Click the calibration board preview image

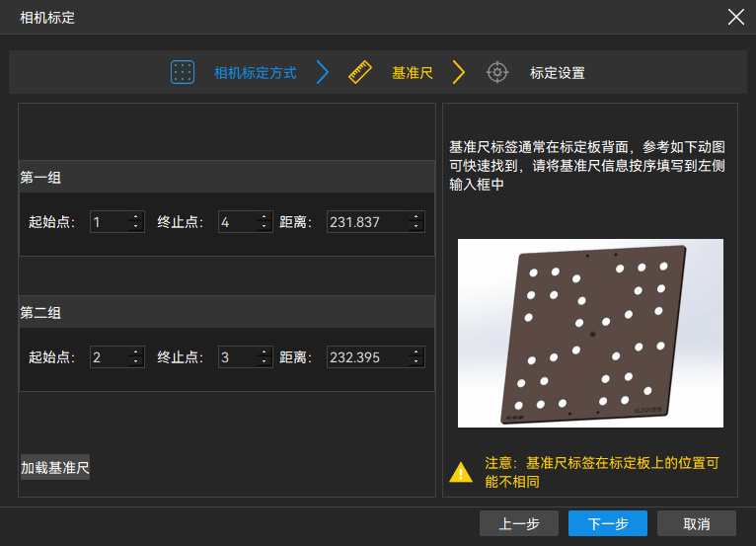coord(589,333)
